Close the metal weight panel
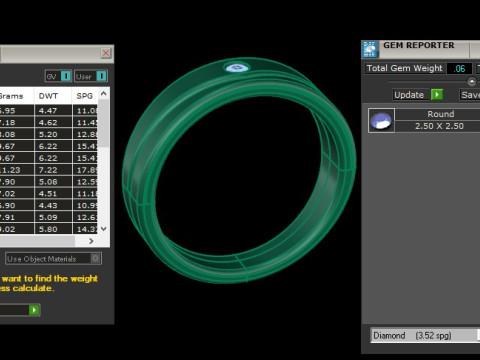Viewport: 480px width, 360px height. (x=106, y=53)
